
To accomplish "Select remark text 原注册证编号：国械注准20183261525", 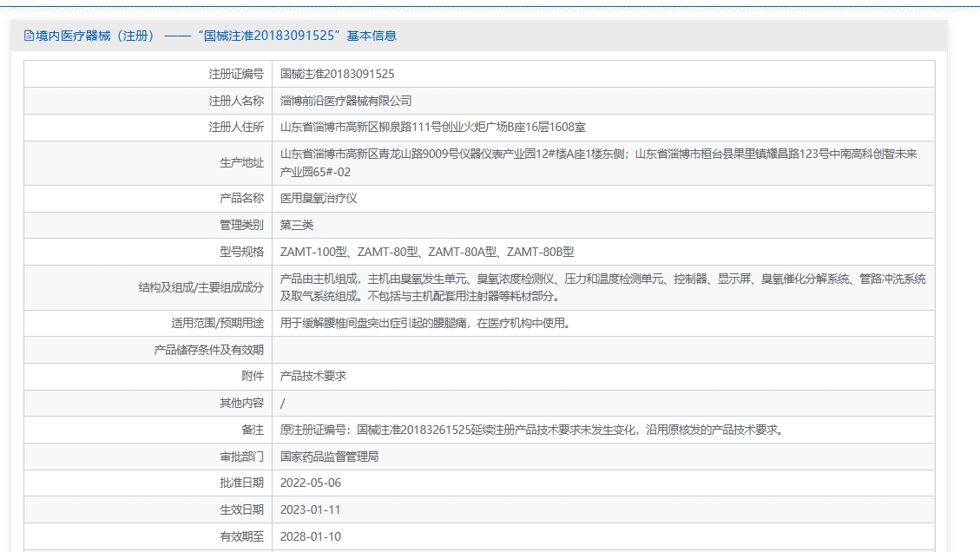I will pyautogui.click(x=375, y=430).
